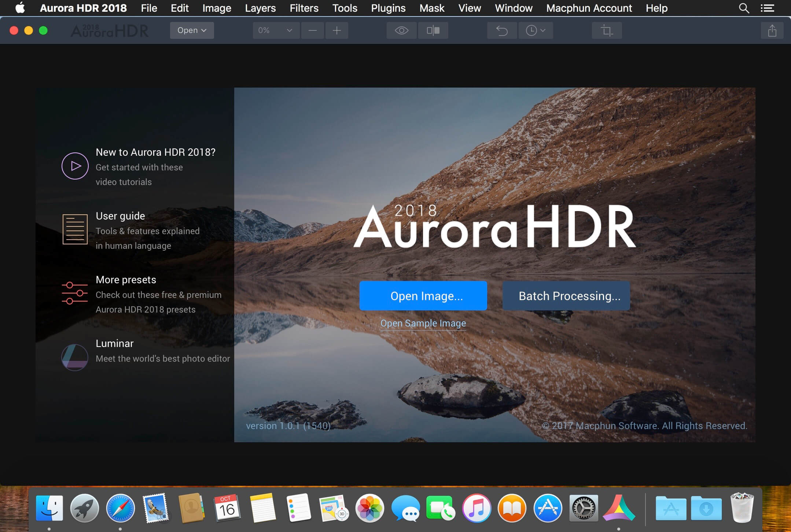Open Contacts from the dock

click(x=191, y=508)
